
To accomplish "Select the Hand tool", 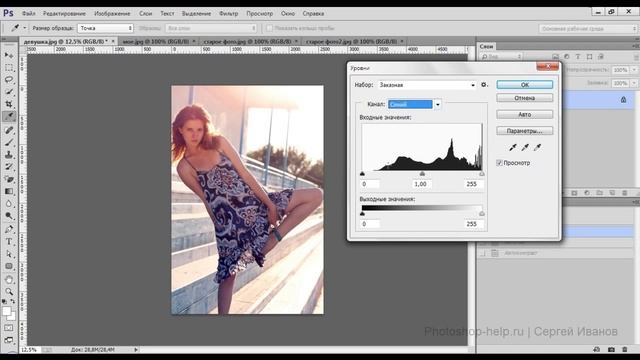I will coord(9,280).
